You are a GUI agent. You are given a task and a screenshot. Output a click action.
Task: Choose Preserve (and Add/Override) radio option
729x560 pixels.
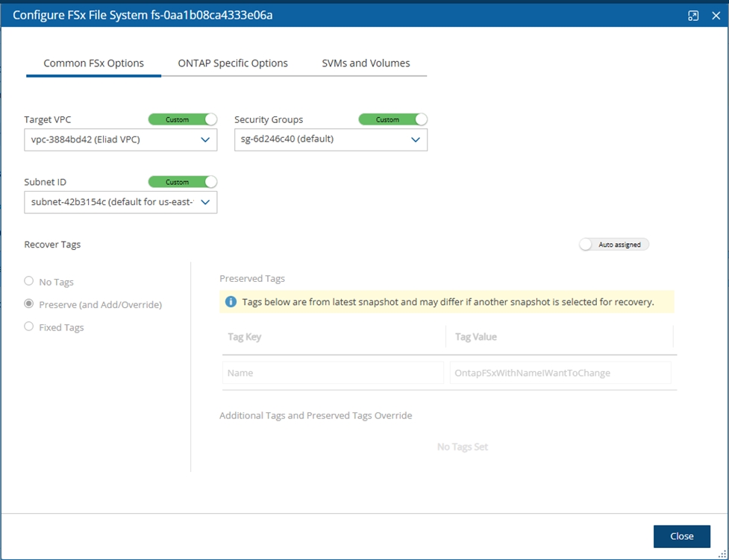pyautogui.click(x=29, y=304)
